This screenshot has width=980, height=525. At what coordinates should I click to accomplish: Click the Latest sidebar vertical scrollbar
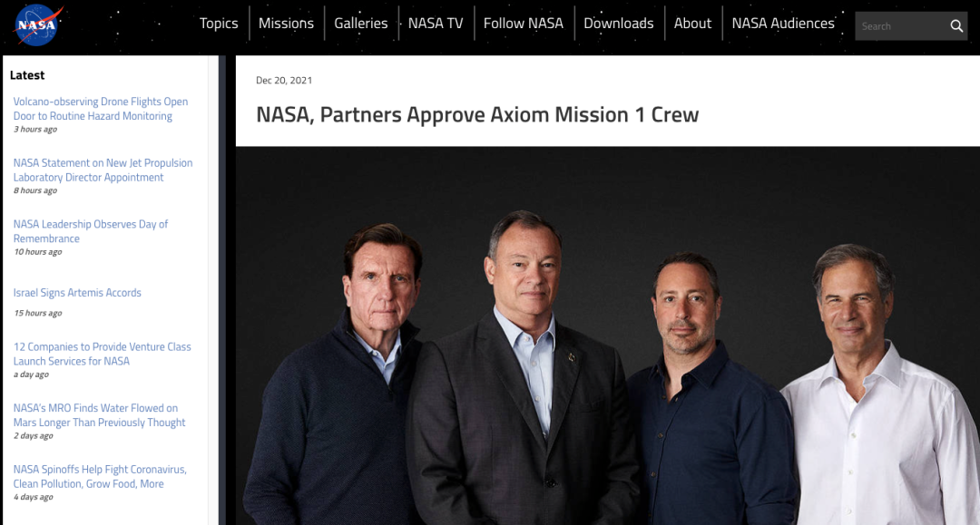[x=222, y=290]
